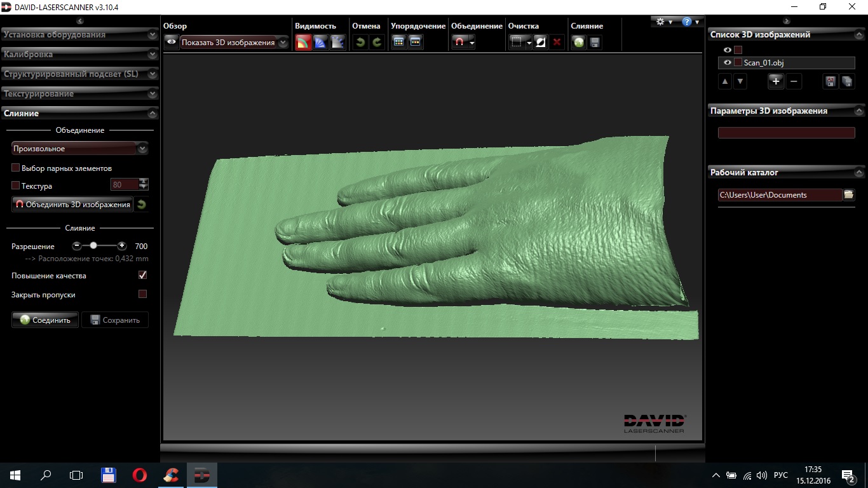This screenshot has height=488, width=868.
Task: Click the invert selection icon under Очистка
Action: tap(541, 43)
